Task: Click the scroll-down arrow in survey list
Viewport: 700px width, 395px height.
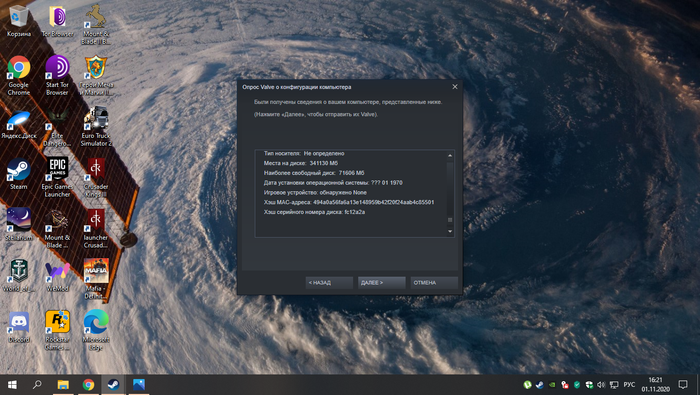Action: (x=450, y=231)
